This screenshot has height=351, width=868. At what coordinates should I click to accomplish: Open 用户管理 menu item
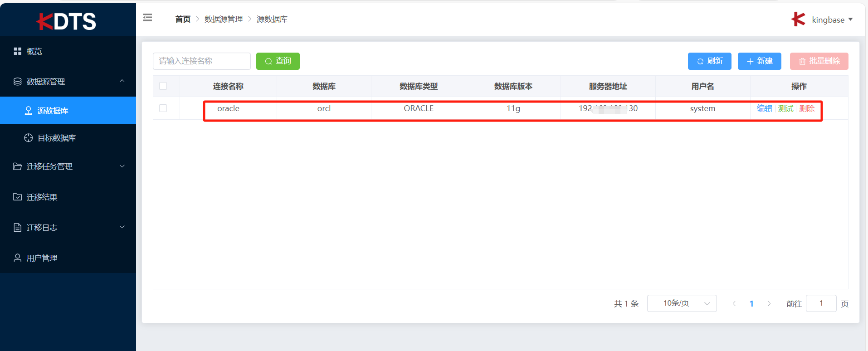[68, 258]
